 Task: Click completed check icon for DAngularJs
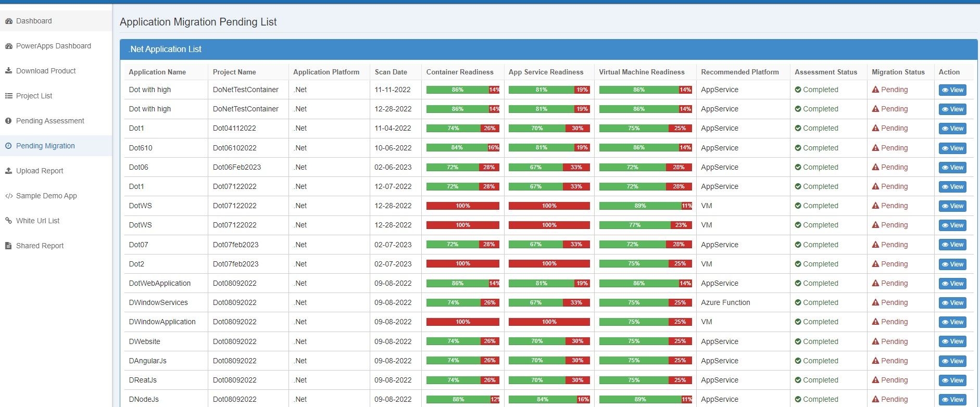[x=798, y=361]
